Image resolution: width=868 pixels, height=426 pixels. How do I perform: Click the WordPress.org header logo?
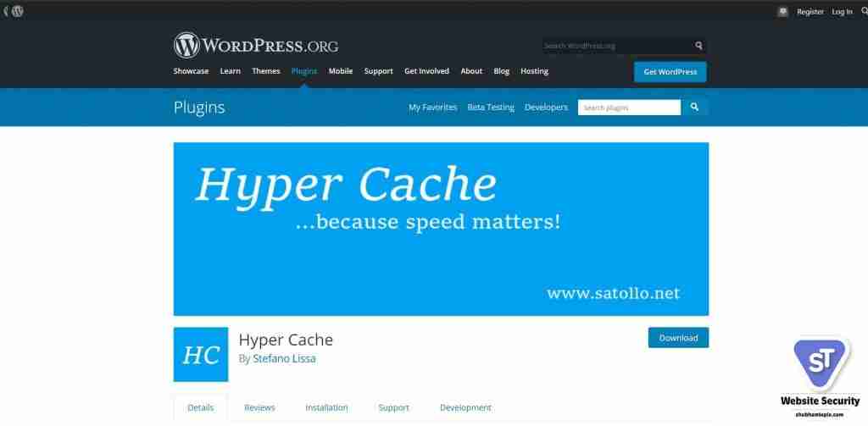tap(256, 46)
